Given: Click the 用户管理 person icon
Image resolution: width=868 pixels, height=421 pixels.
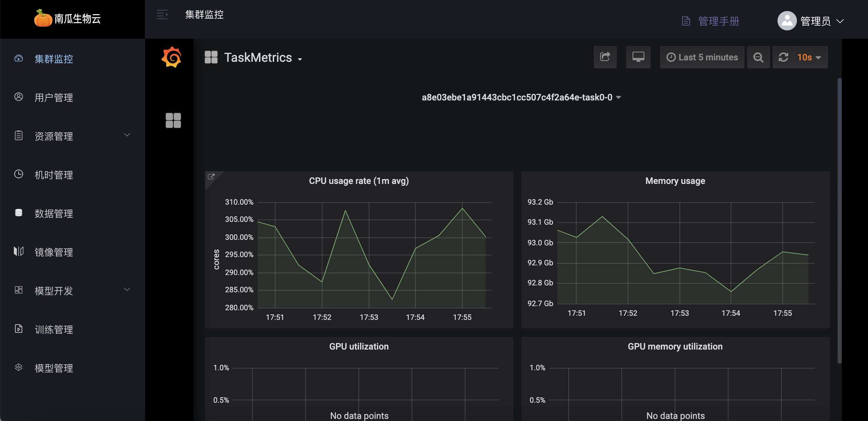Looking at the screenshot, I should tap(19, 97).
